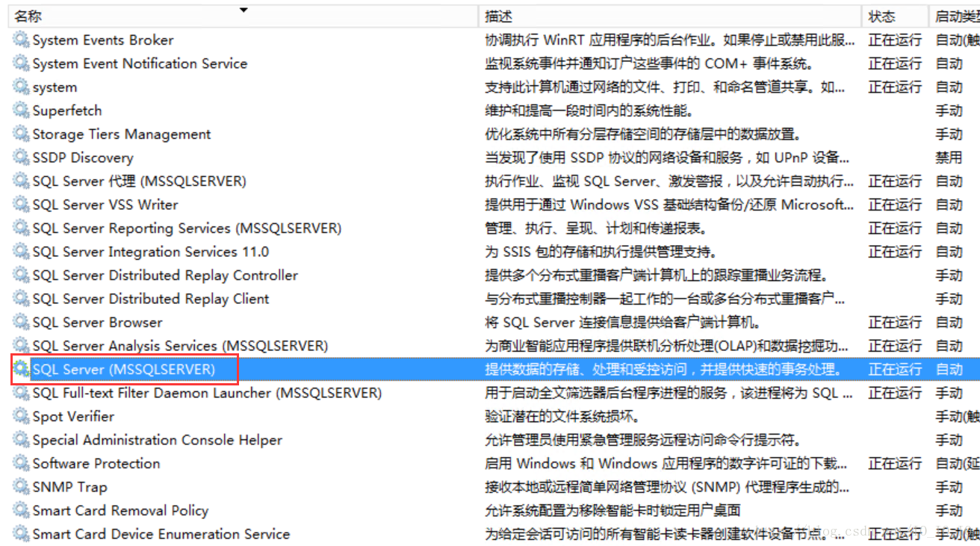Image resolution: width=980 pixels, height=546 pixels.
Task: Select SQL Server Analysis Services (MSSQLSERVER) name
Action: [x=180, y=346]
